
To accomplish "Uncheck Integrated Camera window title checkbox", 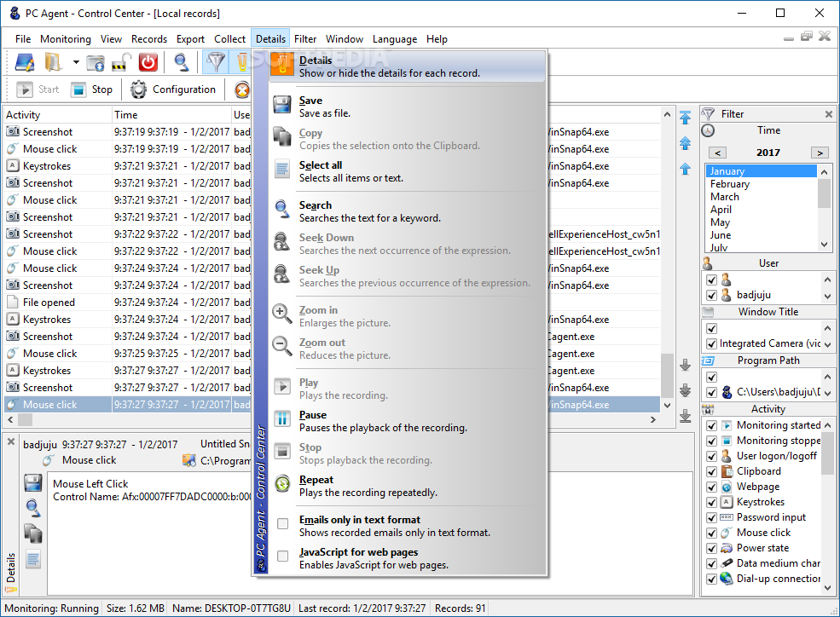I will pos(711,343).
